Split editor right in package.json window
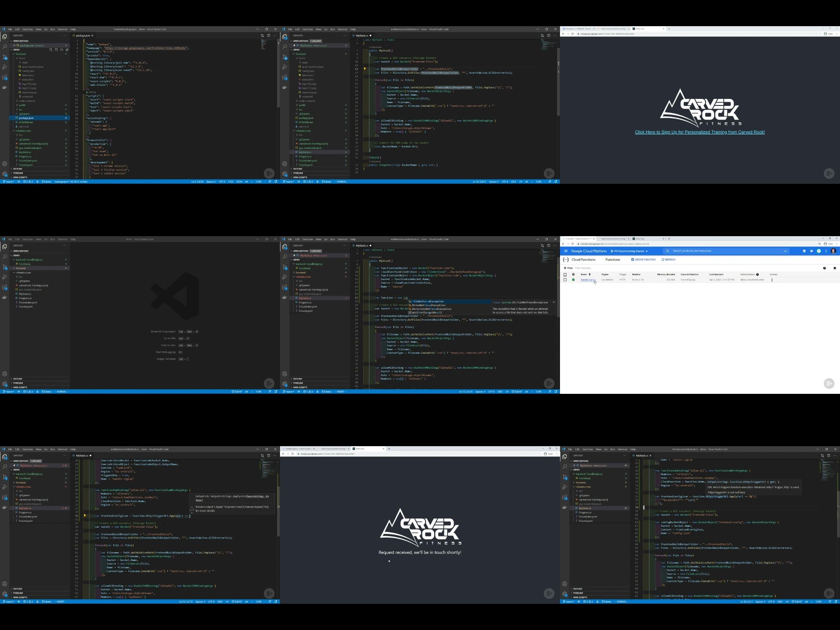The height and width of the screenshot is (630, 840). click(268, 35)
